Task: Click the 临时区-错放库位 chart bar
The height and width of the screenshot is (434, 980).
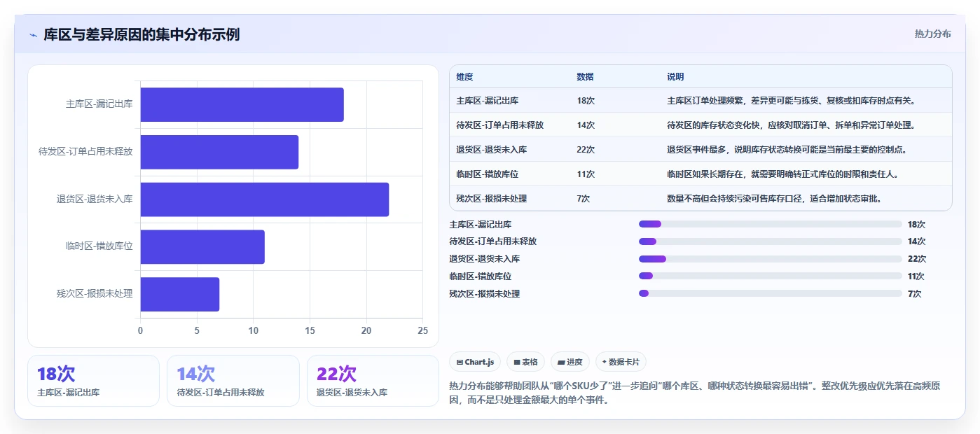Action: [x=202, y=247]
